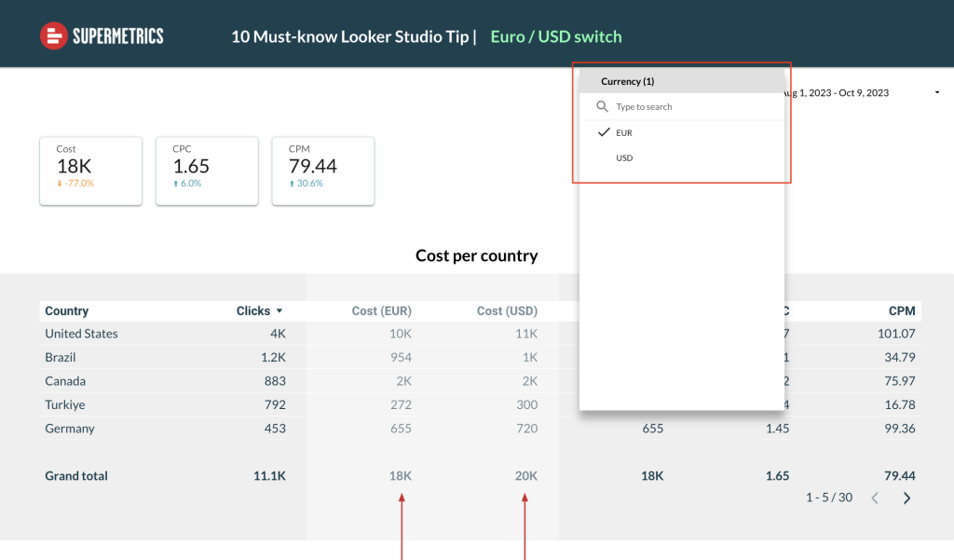954x560 pixels.
Task: Sort by Clicks column header
Action: pos(253,311)
